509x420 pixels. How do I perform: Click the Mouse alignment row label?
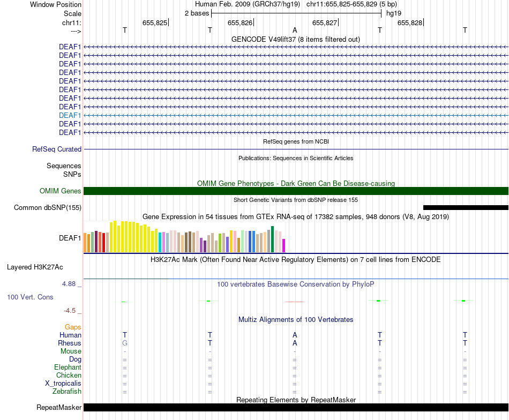tap(71, 351)
